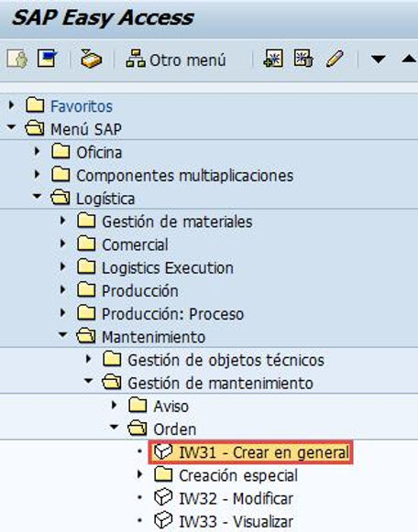The image size is (418, 532).
Task: Collapse the Orden node arrow
Action: click(115, 428)
